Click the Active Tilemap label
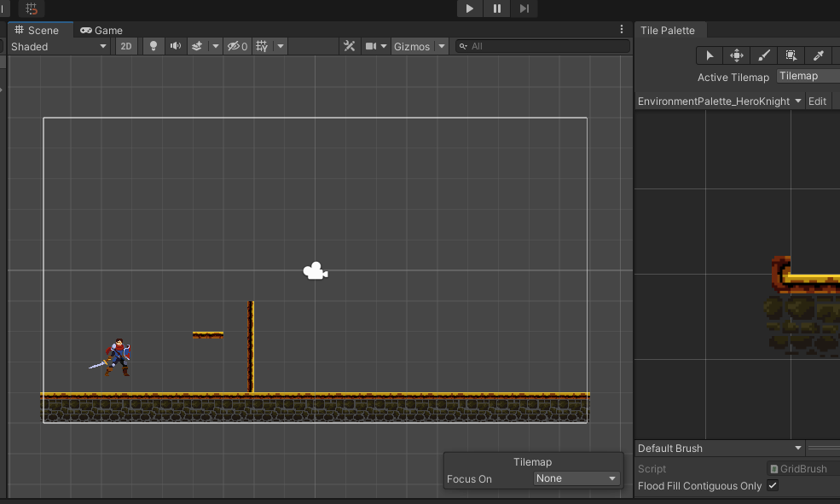Image resolution: width=840 pixels, height=504 pixels. pyautogui.click(x=733, y=77)
